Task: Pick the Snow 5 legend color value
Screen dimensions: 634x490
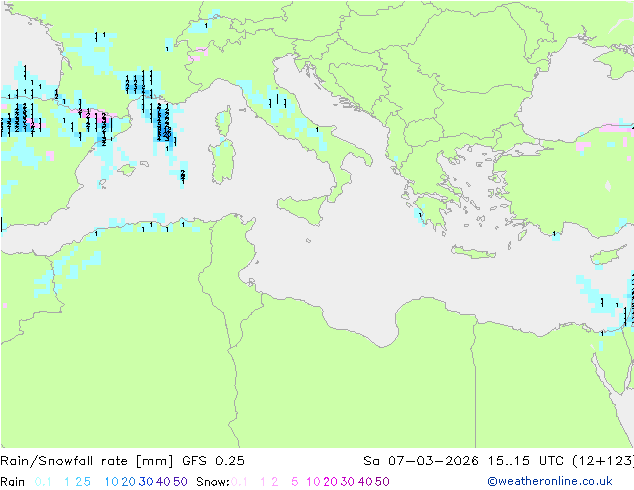Action: click(295, 482)
